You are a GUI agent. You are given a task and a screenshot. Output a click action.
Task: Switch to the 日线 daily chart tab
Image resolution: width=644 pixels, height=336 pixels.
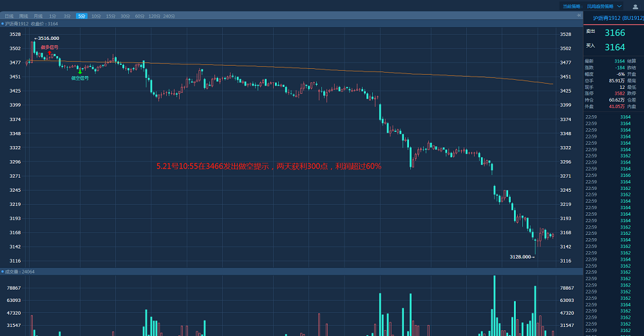click(9, 15)
